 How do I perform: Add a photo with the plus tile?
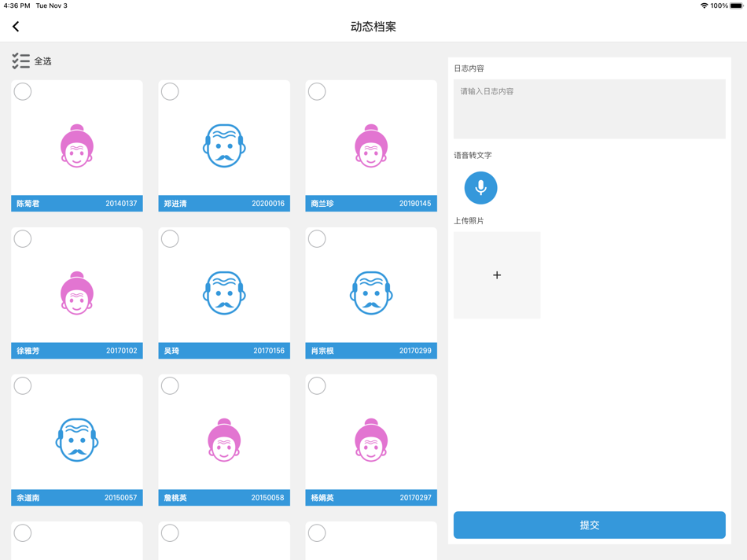pyautogui.click(x=497, y=275)
